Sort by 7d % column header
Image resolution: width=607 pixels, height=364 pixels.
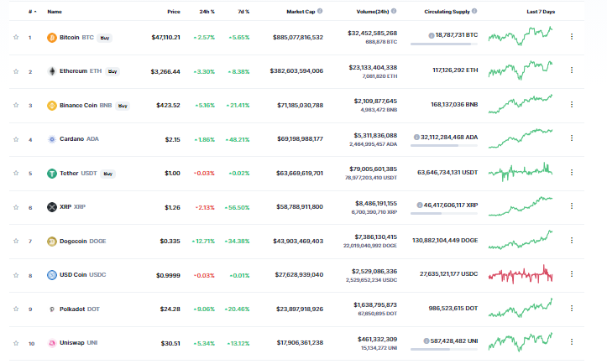coord(243,12)
